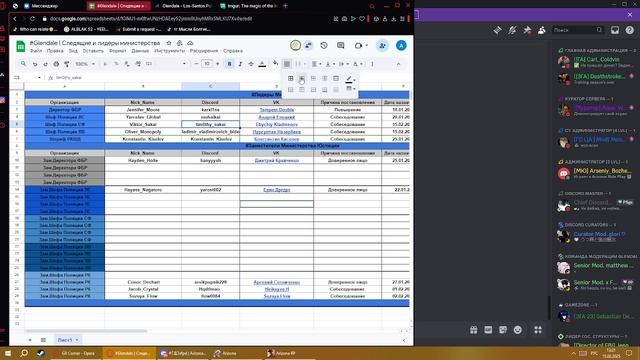The image size is (640, 360).
Task: Apply all borders in borders popup
Action: click(291, 78)
